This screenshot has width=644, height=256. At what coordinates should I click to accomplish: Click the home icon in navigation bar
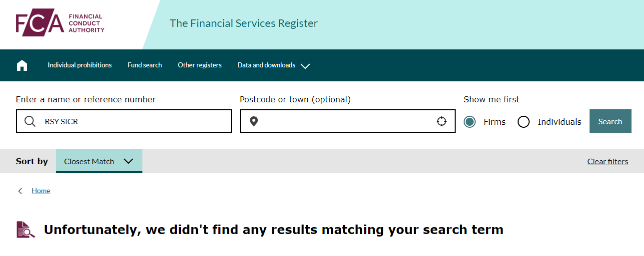[x=22, y=65]
